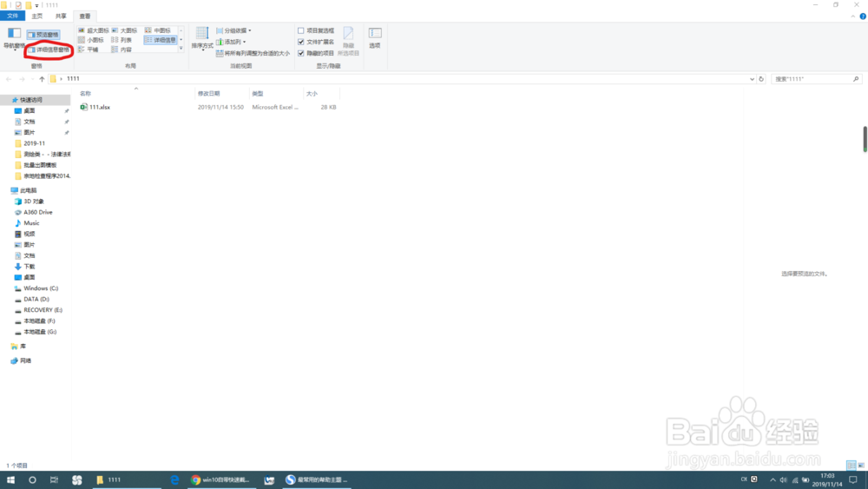868x489 pixels.
Task: Toggle the 详细信息窗格 details pane
Action: point(49,50)
